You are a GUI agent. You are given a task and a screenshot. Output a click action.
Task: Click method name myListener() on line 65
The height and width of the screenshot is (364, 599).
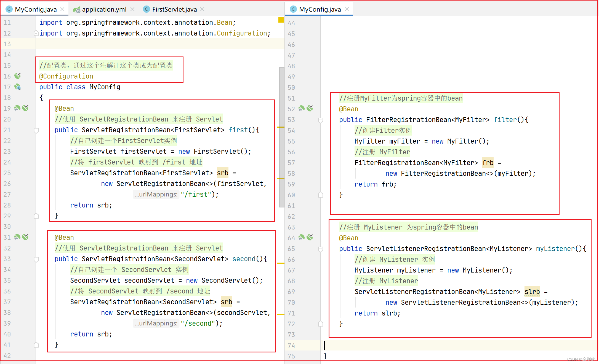555,249
